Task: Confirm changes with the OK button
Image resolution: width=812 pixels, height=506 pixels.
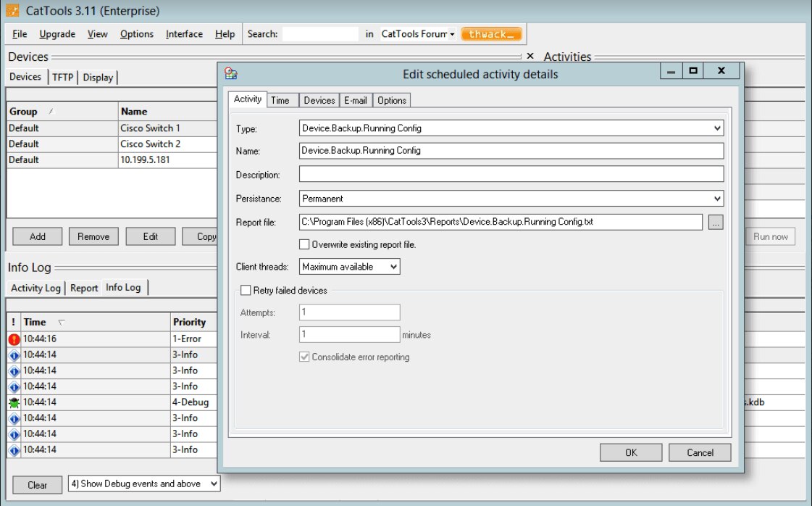Action: pyautogui.click(x=630, y=452)
